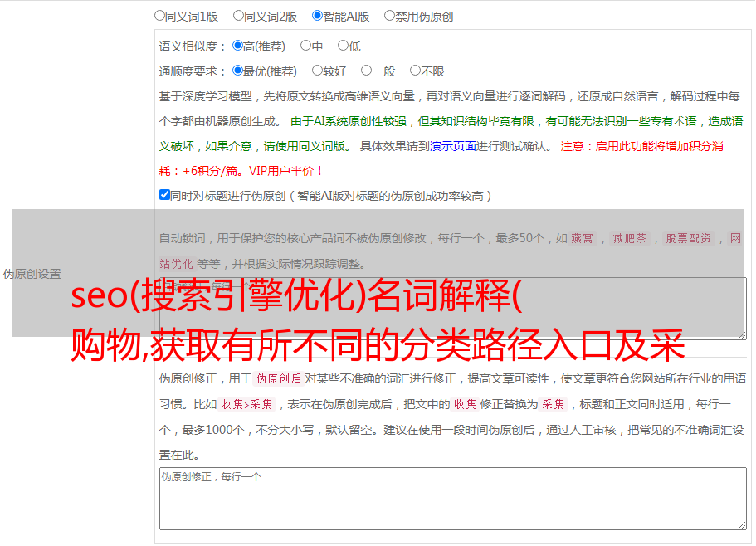Set 通顺度要求 to 最优(推荐)
The height and width of the screenshot is (546, 756).
click(x=237, y=71)
